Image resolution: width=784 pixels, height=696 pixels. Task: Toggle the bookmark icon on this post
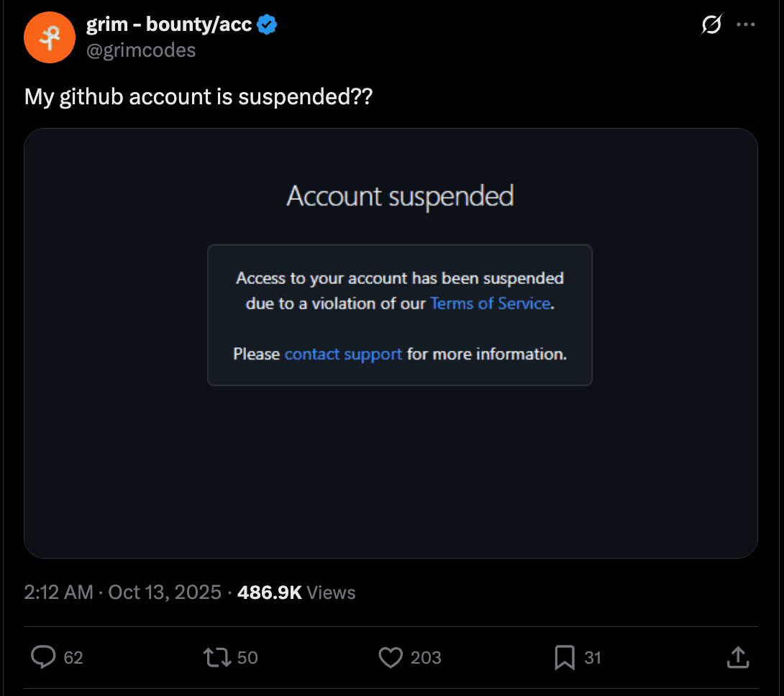[x=565, y=656]
